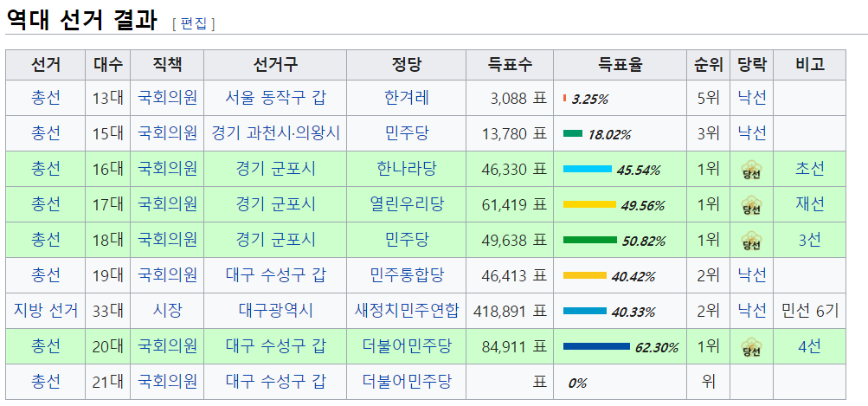Open the 한나라당 party link
The height and width of the screenshot is (406, 868).
[407, 169]
